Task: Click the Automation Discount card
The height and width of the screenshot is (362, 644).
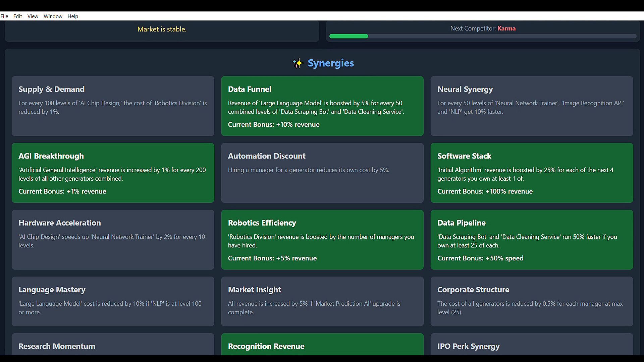Action: (x=322, y=173)
